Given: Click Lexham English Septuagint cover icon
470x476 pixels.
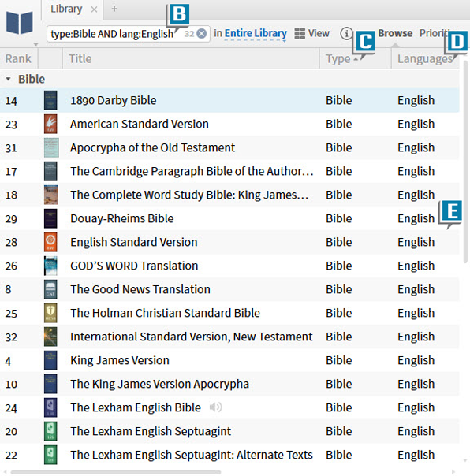Looking at the screenshot, I should click(50, 431).
